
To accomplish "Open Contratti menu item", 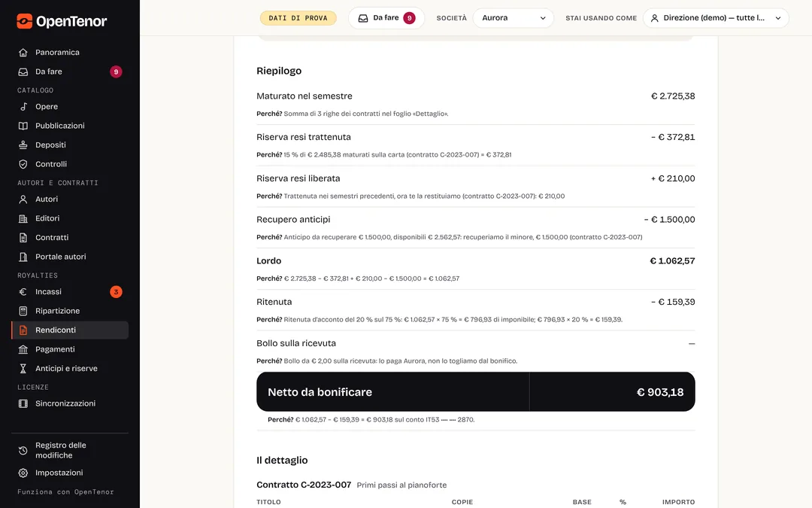I will [x=70, y=237].
